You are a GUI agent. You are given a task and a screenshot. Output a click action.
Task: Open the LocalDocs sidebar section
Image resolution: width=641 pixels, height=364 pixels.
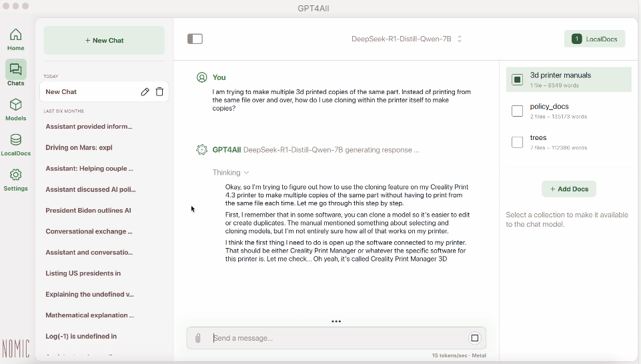tap(15, 144)
